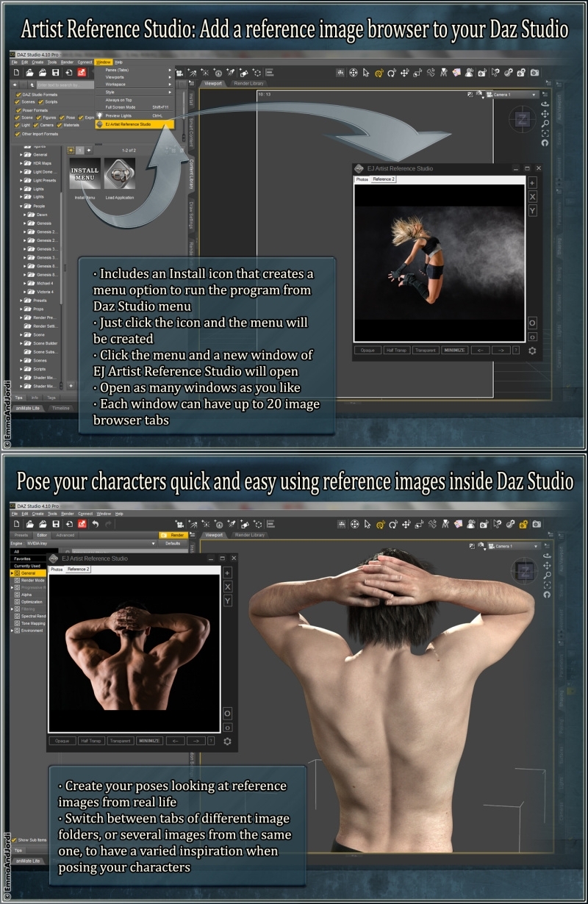Choose EJ Artist Reference Studio menu entry
The image size is (588, 904).
pyautogui.click(x=135, y=124)
